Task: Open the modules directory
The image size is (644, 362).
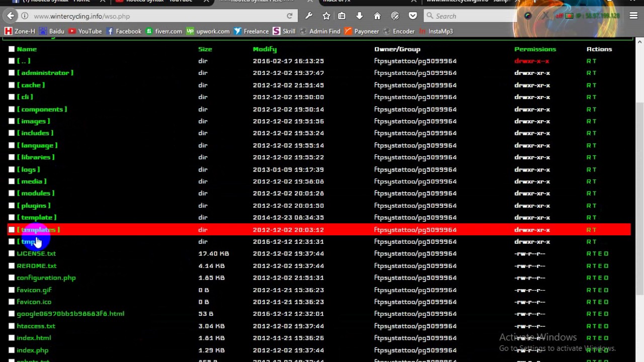Action: [x=36, y=194]
